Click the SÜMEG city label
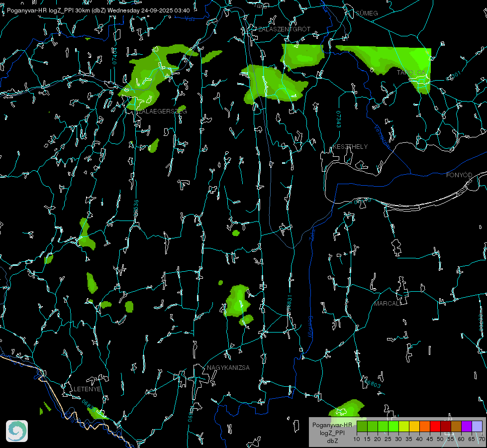This screenshot has height=448, width=487. tap(367, 13)
